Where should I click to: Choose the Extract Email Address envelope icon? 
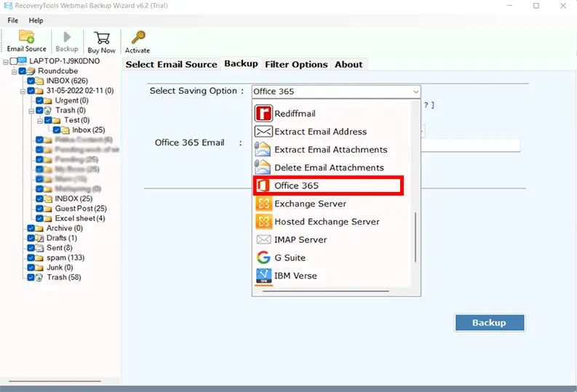click(263, 132)
